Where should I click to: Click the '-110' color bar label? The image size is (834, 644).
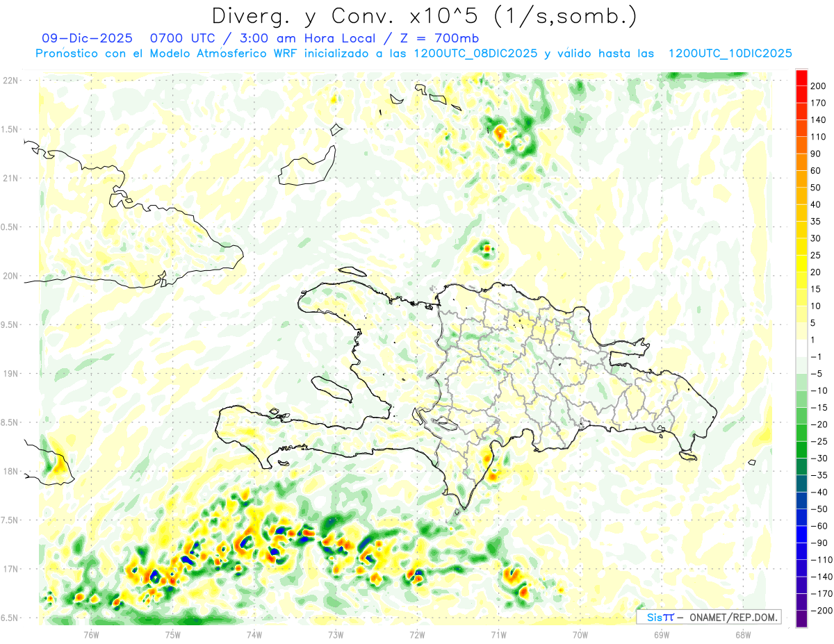pyautogui.click(x=820, y=560)
